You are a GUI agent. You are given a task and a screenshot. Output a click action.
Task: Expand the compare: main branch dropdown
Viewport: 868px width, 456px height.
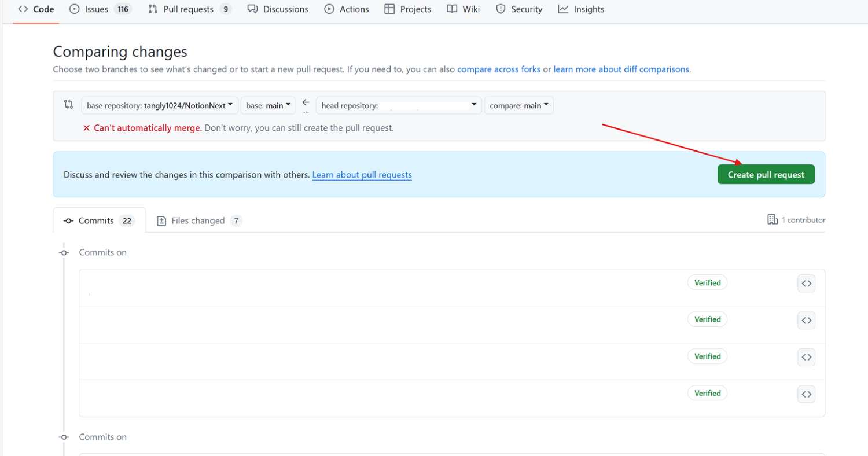pos(518,105)
